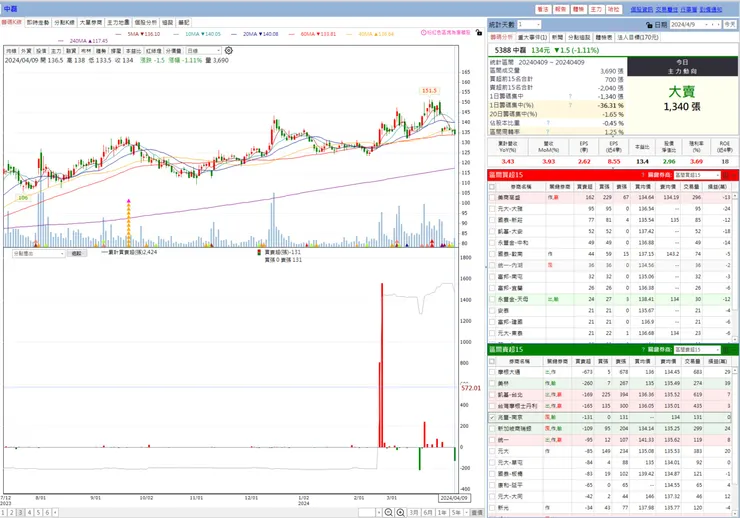The image size is (740, 518).
Task: Switch to 即時走勢 tab
Action: pos(38,23)
